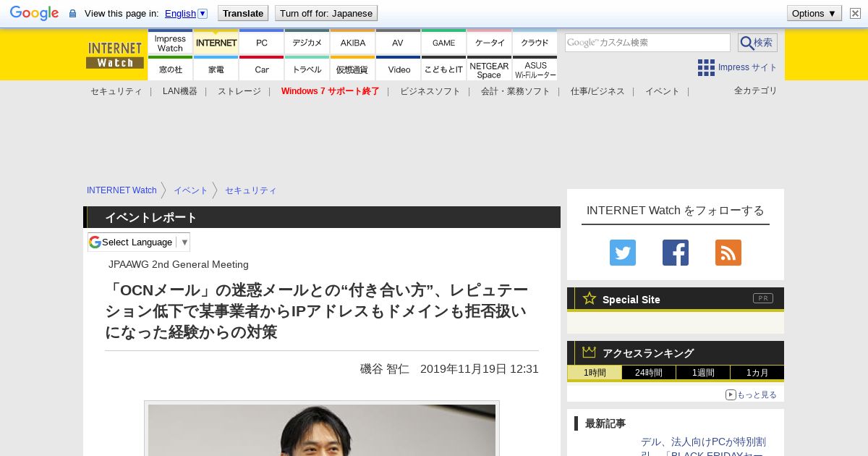
Task: Click the Translate button
Action: pos(243,13)
